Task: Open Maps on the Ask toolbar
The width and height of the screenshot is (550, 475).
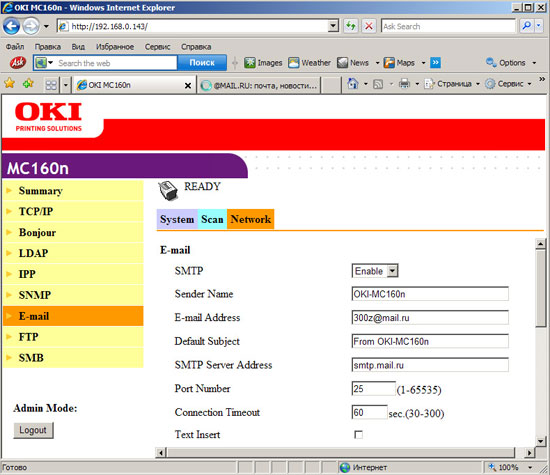Action: tap(399, 63)
